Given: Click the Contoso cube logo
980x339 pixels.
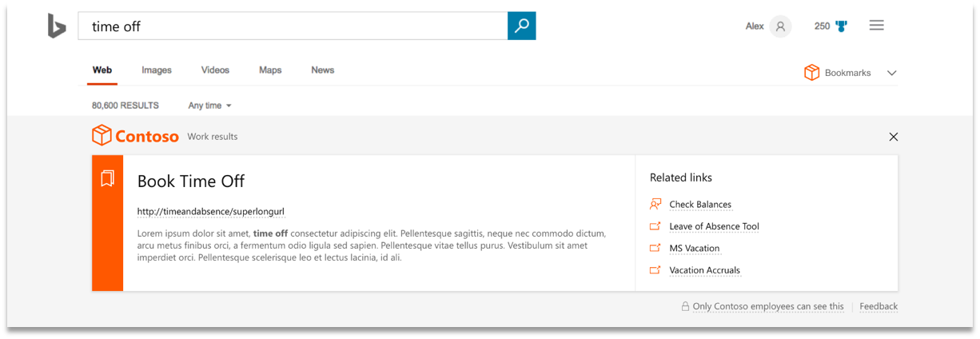Looking at the screenshot, I should tap(102, 135).
